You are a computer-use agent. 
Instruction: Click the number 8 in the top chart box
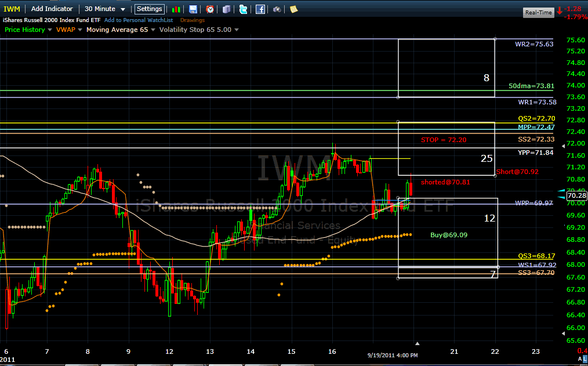(487, 78)
